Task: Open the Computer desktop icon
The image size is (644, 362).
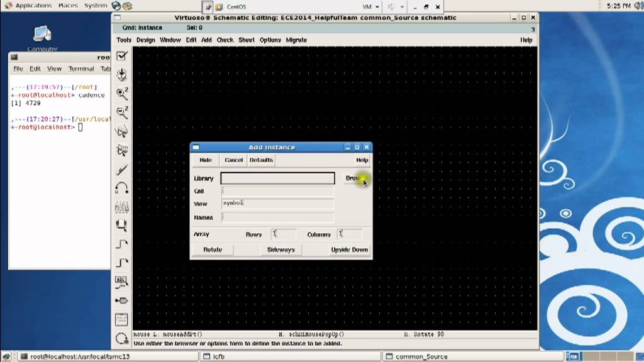Action: 42,38
